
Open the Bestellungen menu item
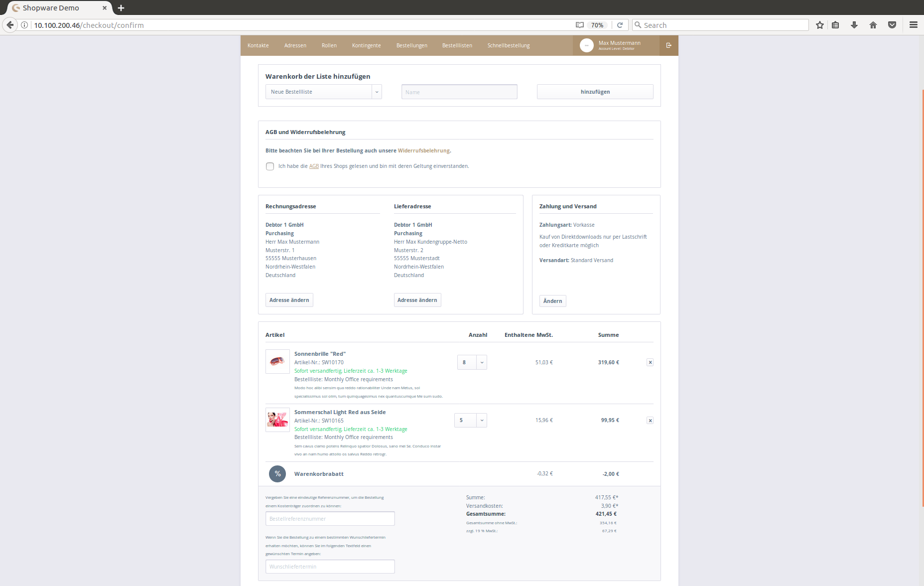click(x=411, y=45)
